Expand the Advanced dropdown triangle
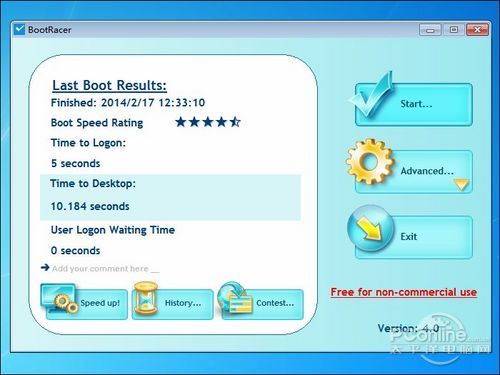500x375 pixels. coord(462,184)
